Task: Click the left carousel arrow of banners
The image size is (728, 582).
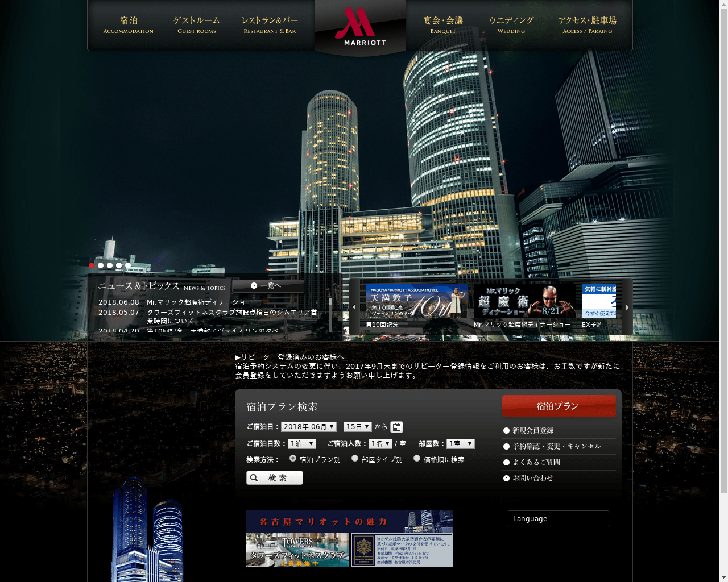Action: 354,307
